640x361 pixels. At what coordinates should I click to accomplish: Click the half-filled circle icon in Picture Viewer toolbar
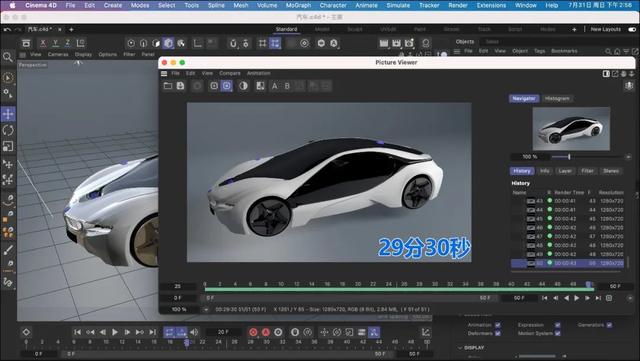[x=243, y=86]
